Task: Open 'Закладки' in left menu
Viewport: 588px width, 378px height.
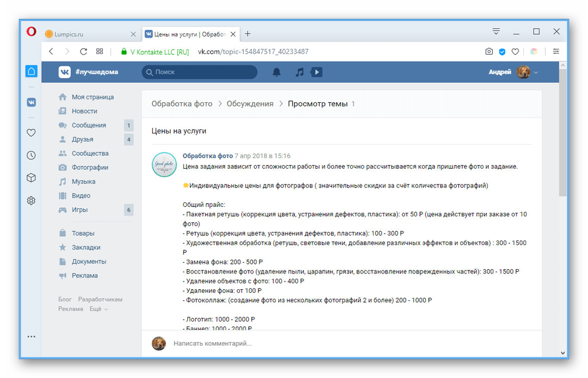Action: [x=86, y=247]
